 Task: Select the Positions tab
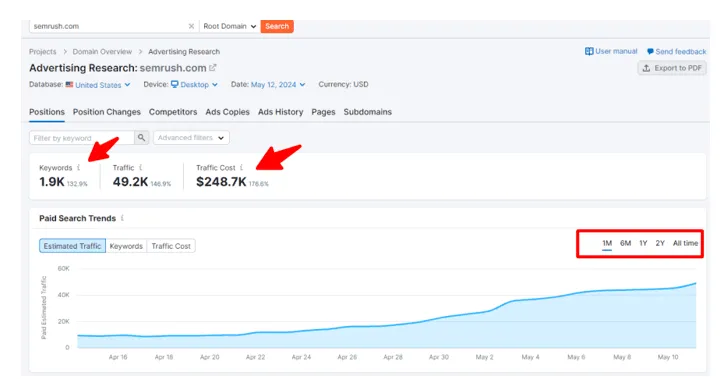(x=47, y=112)
